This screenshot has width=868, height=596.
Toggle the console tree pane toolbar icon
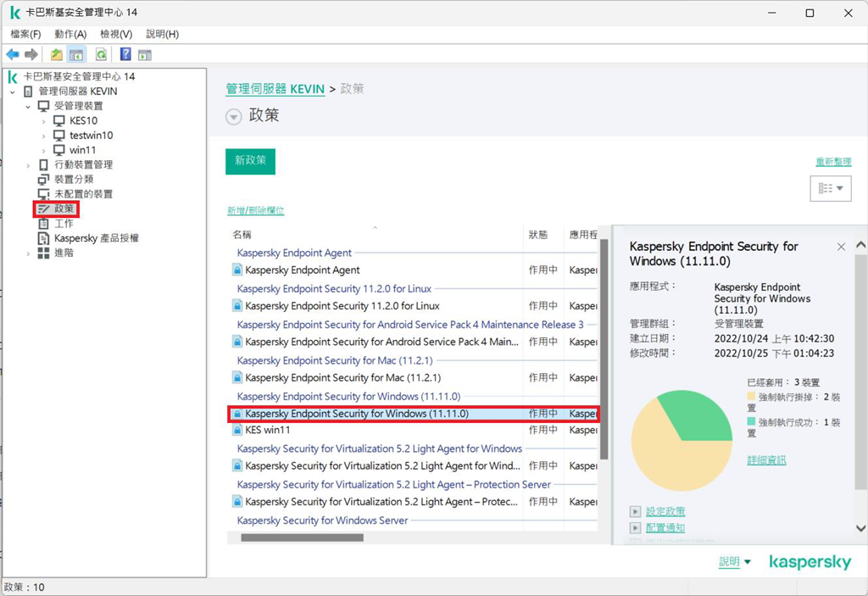tap(77, 55)
